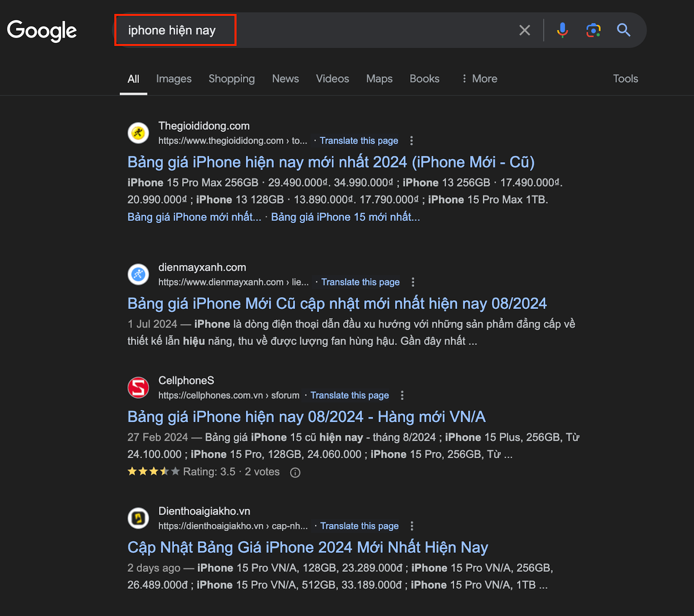Click the '2 days ago' snippet date

pyautogui.click(x=154, y=568)
